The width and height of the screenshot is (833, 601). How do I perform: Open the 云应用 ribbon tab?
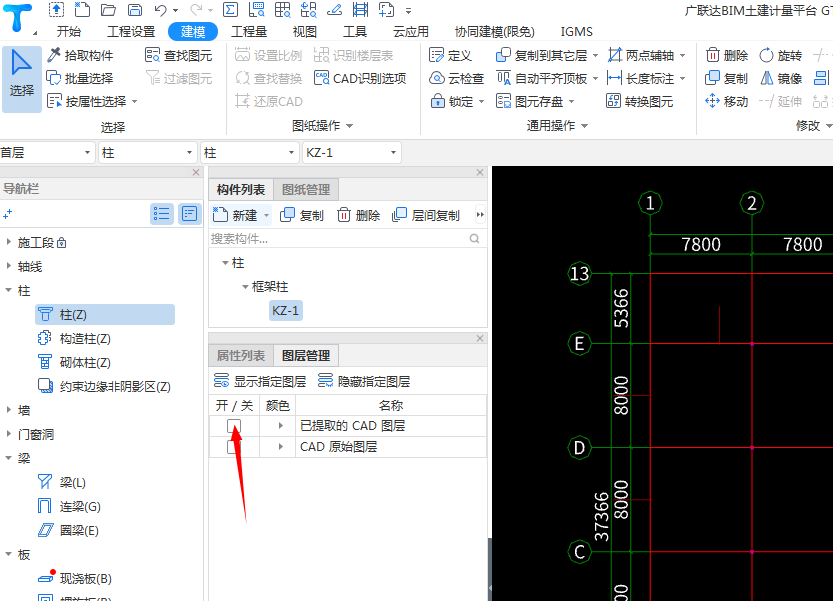point(411,31)
